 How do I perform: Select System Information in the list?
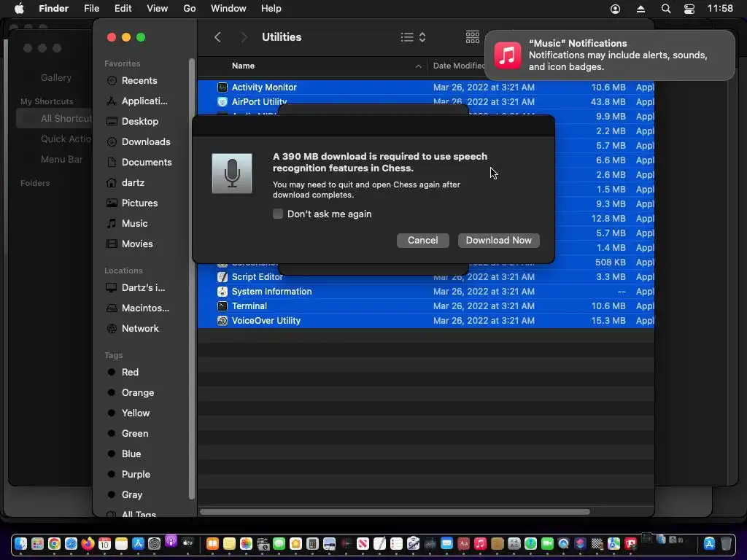pyautogui.click(x=425, y=292)
